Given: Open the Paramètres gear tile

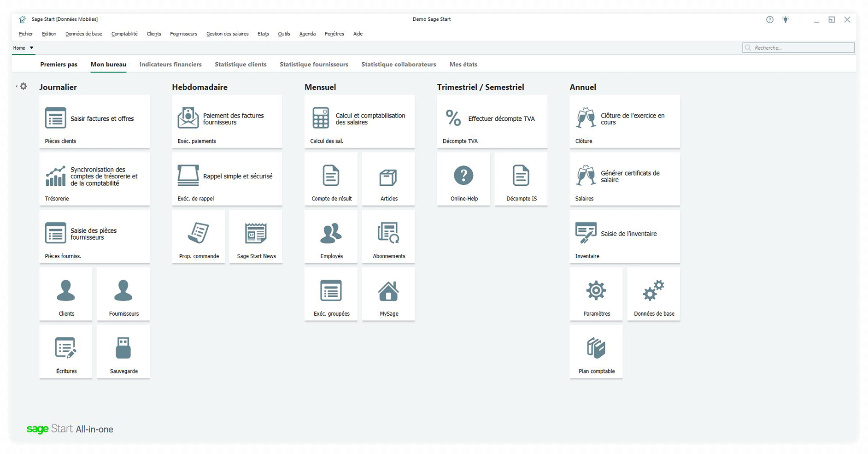Looking at the screenshot, I should point(596,294).
